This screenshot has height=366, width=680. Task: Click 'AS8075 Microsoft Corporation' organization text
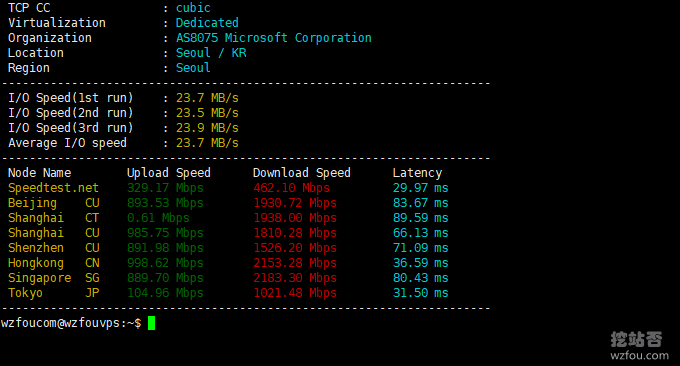[x=274, y=38]
